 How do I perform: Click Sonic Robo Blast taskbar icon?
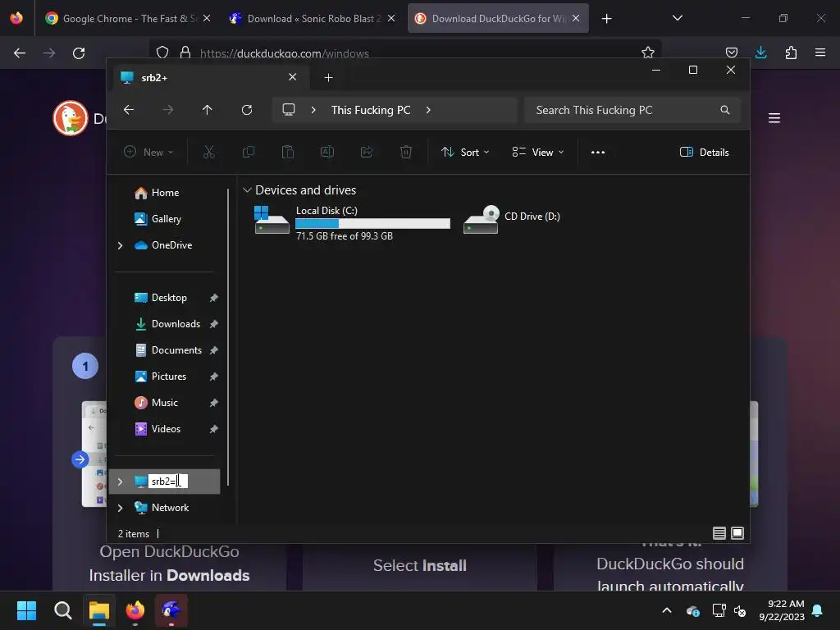coord(171,610)
